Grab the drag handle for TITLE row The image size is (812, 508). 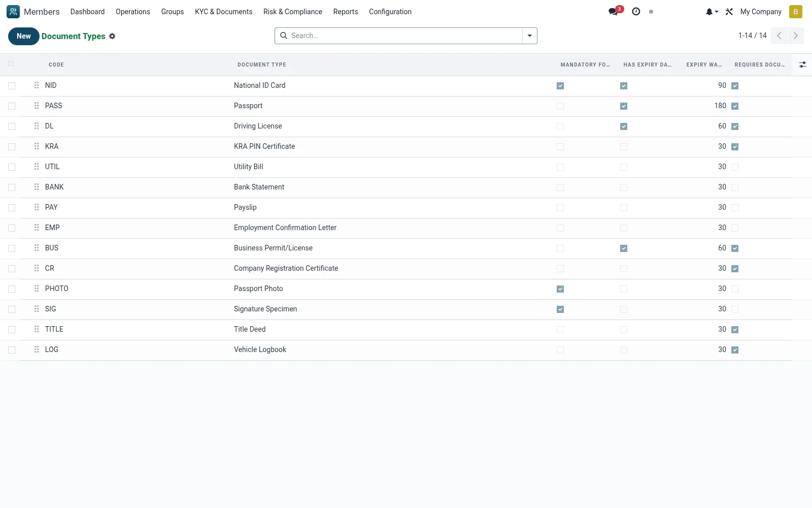coord(37,329)
